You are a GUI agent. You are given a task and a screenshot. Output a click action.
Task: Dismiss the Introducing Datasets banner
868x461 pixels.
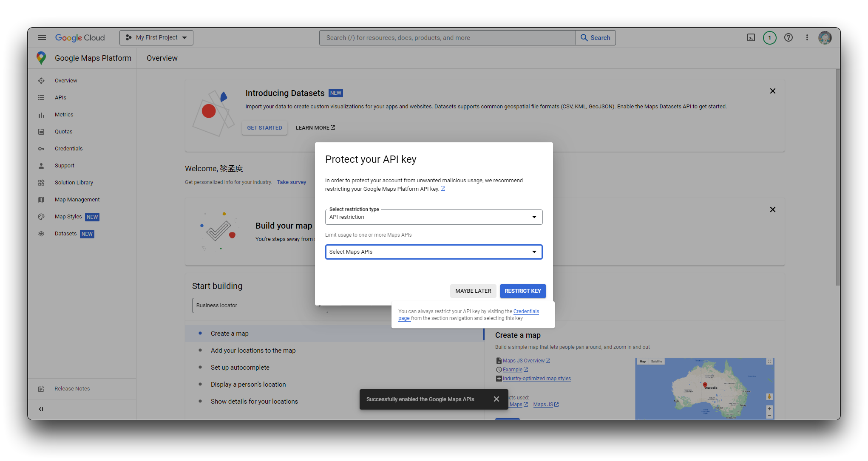click(x=773, y=91)
